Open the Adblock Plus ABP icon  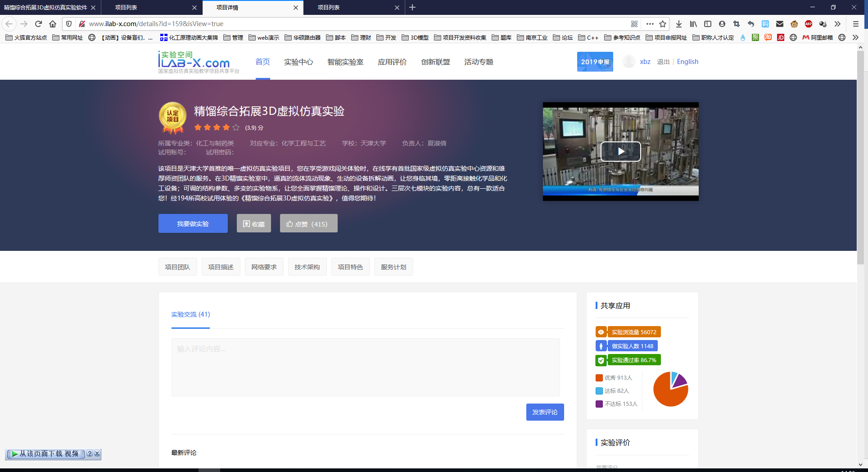click(x=809, y=24)
